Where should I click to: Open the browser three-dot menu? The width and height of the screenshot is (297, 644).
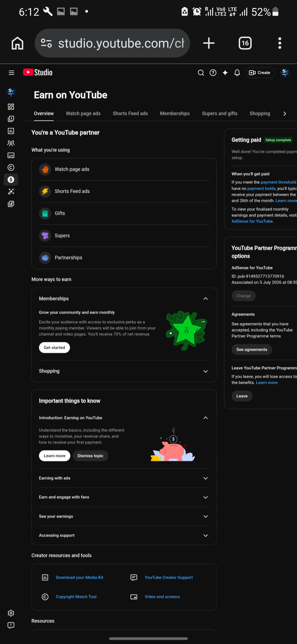(x=280, y=43)
